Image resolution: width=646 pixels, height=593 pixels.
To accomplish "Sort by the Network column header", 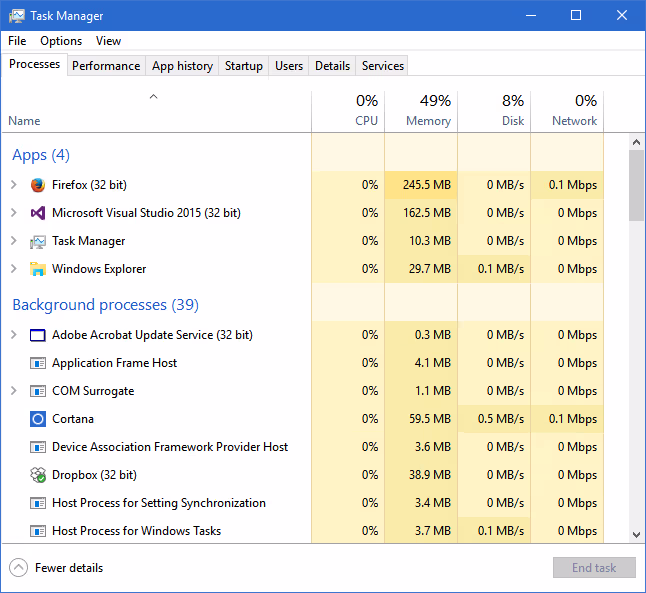I will (567, 111).
